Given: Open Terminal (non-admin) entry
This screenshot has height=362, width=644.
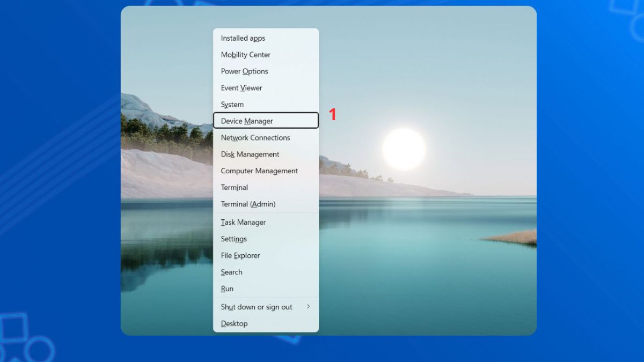Looking at the screenshot, I should pos(235,188).
